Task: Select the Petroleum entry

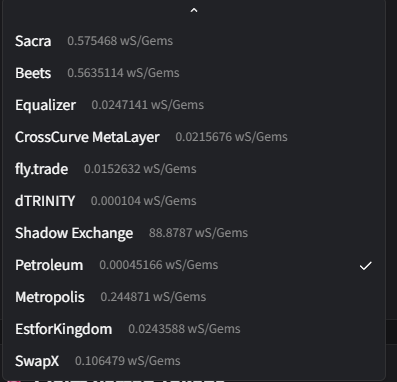Action: pyautogui.click(x=194, y=265)
